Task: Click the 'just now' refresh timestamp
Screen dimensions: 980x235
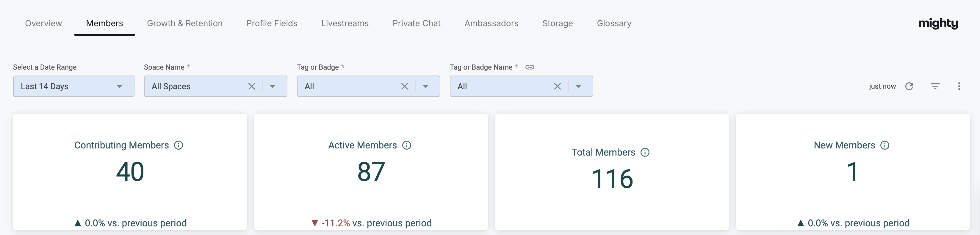Action: (882, 86)
